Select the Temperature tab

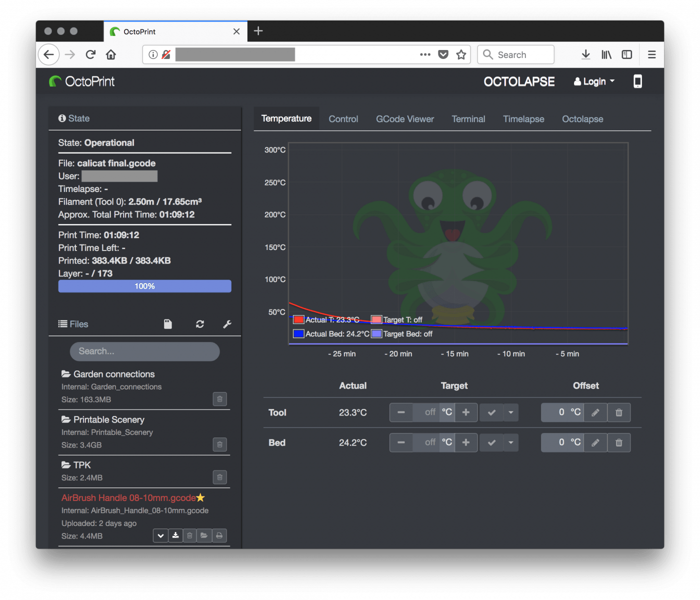286,118
